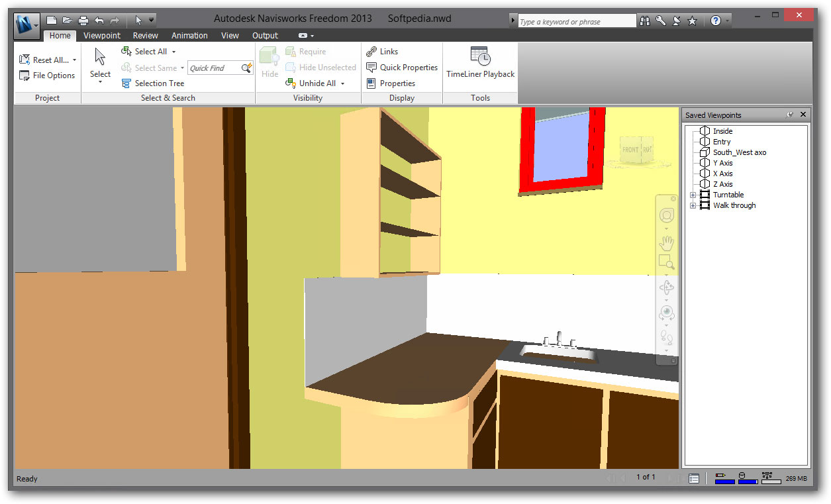Select the South_West axo viewpoint
Image resolution: width=831 pixels, height=504 pixels.
739,152
